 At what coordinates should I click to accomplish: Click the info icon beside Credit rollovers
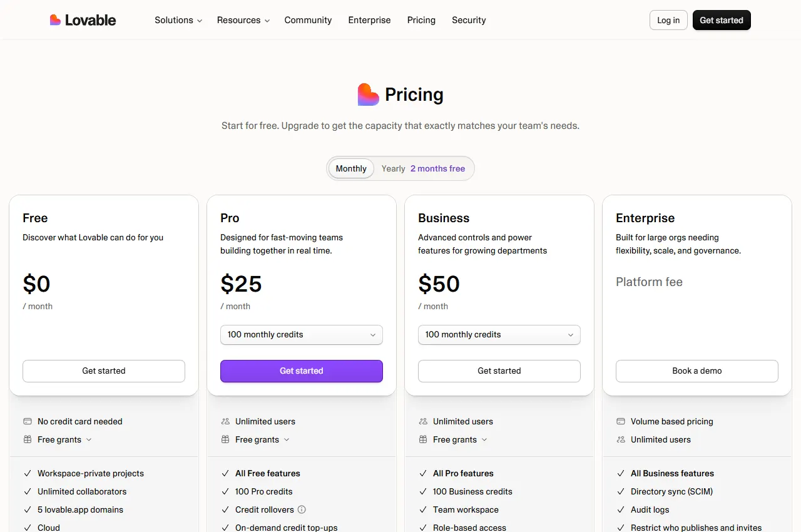tap(302, 509)
